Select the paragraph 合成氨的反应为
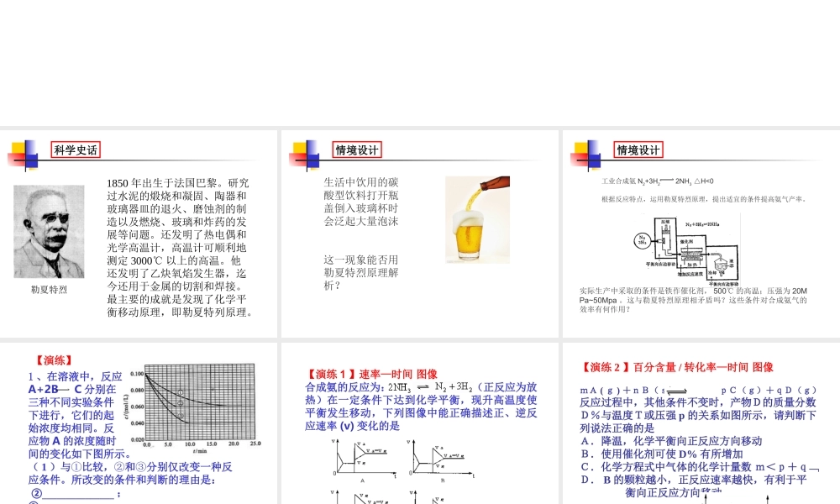This screenshot has height=504, width=840. (x=421, y=407)
